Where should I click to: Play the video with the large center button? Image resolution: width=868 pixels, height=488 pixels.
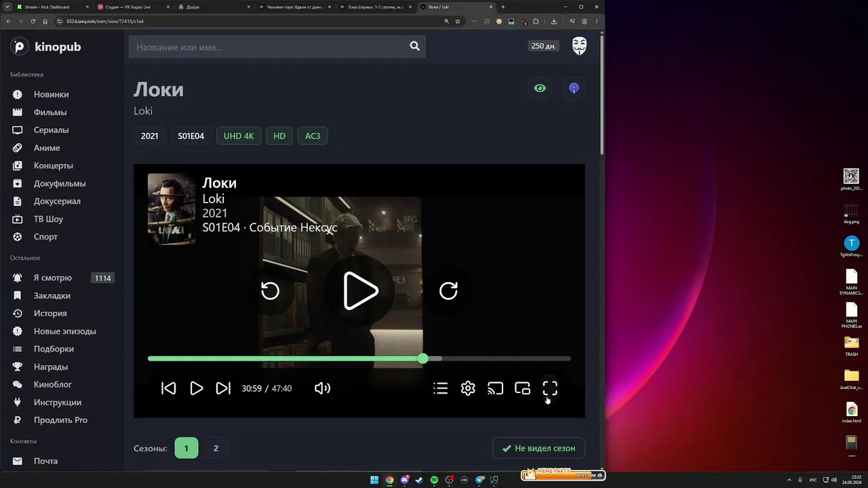coord(361,291)
